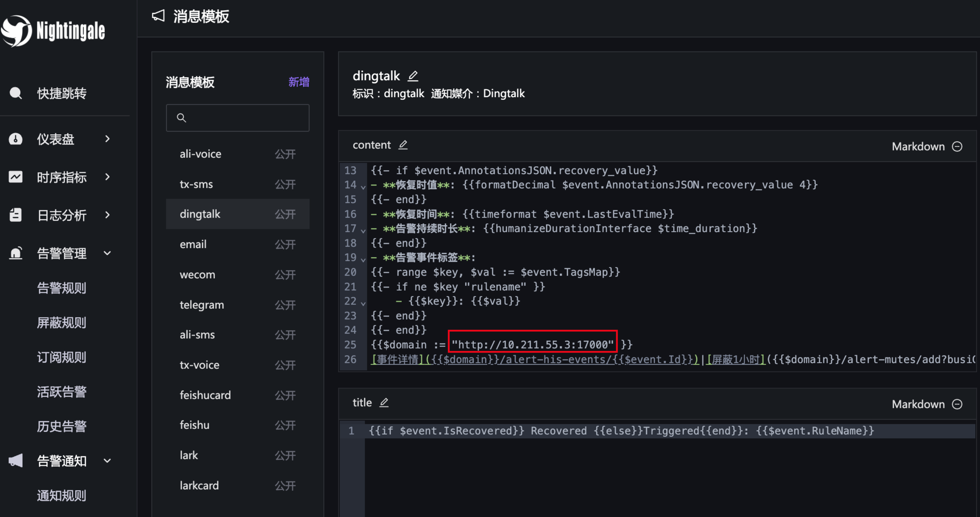
Task: Expand the 日志分析 menu chevron
Action: (107, 215)
